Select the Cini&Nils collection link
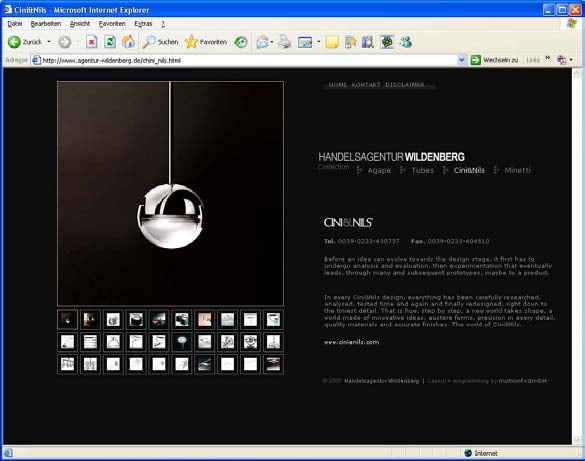Screen dimensions: 585x461 click(469, 170)
